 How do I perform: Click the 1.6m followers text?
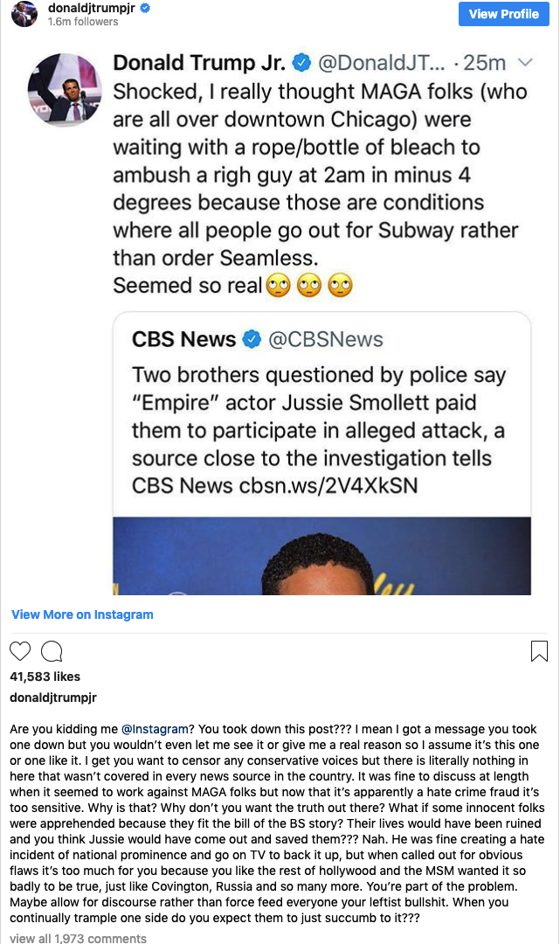83,22
